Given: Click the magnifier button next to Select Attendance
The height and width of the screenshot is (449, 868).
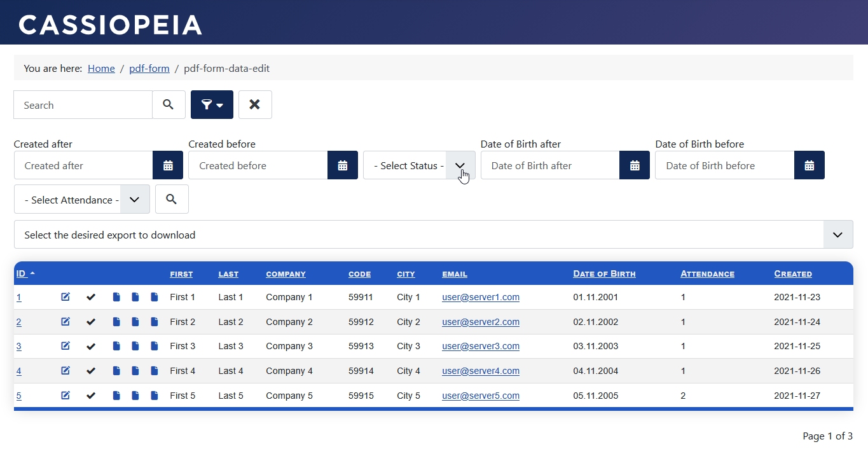Looking at the screenshot, I should (172, 200).
